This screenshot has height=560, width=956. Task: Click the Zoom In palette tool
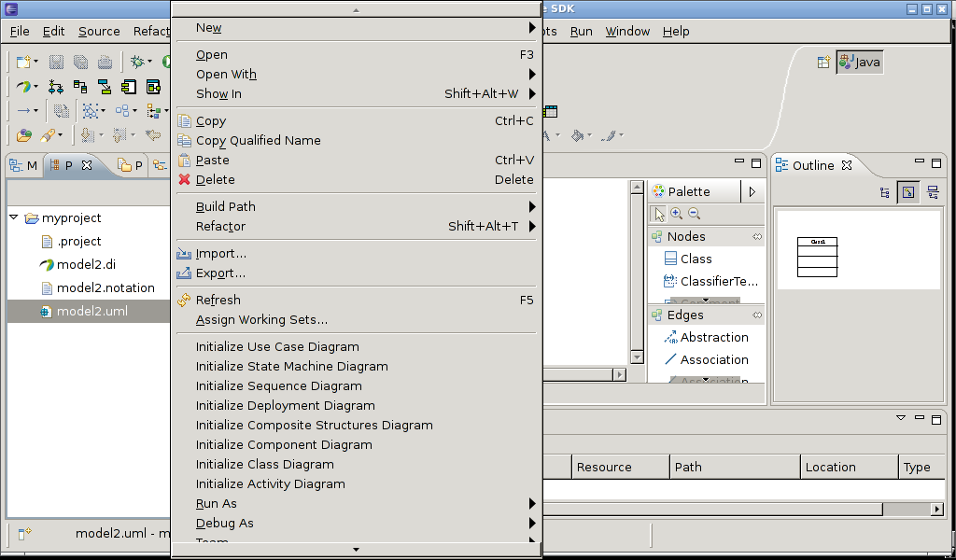[676, 214]
